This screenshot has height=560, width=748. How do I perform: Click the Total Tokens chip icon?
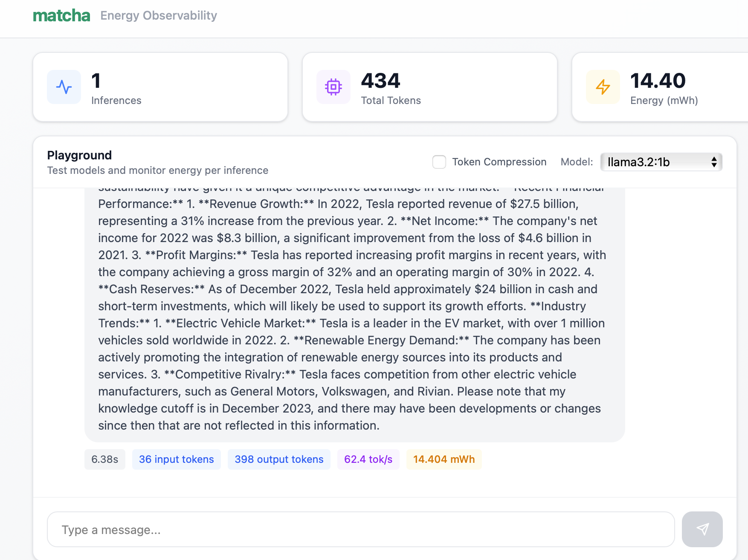pyautogui.click(x=333, y=87)
